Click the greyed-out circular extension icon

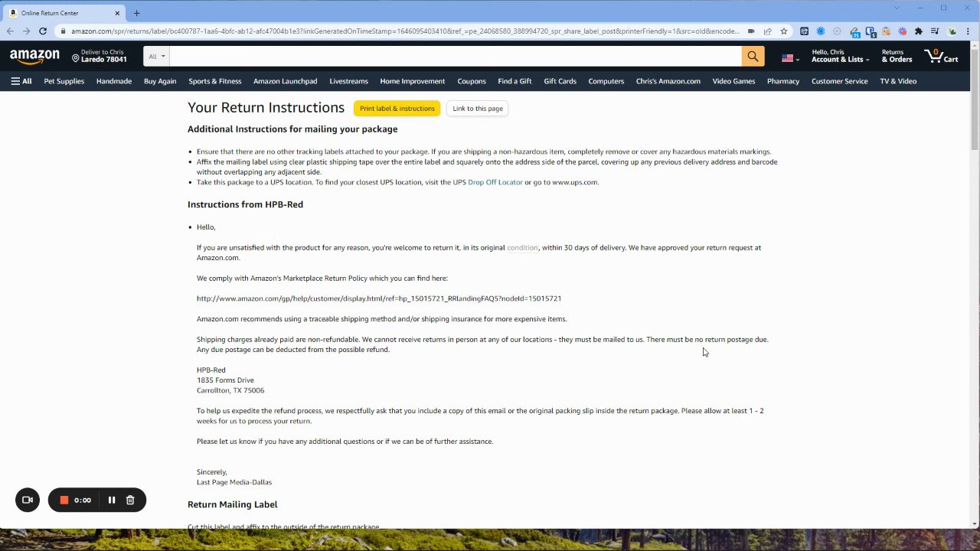coord(837,31)
